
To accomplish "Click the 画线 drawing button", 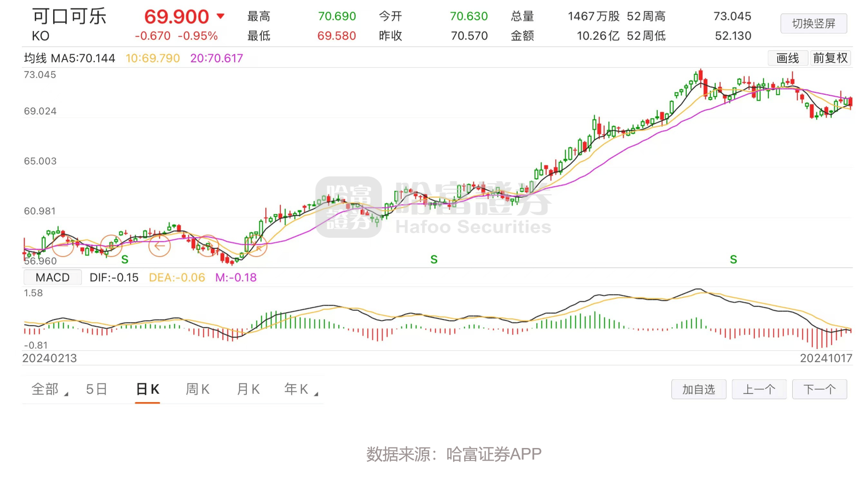I will [x=787, y=58].
